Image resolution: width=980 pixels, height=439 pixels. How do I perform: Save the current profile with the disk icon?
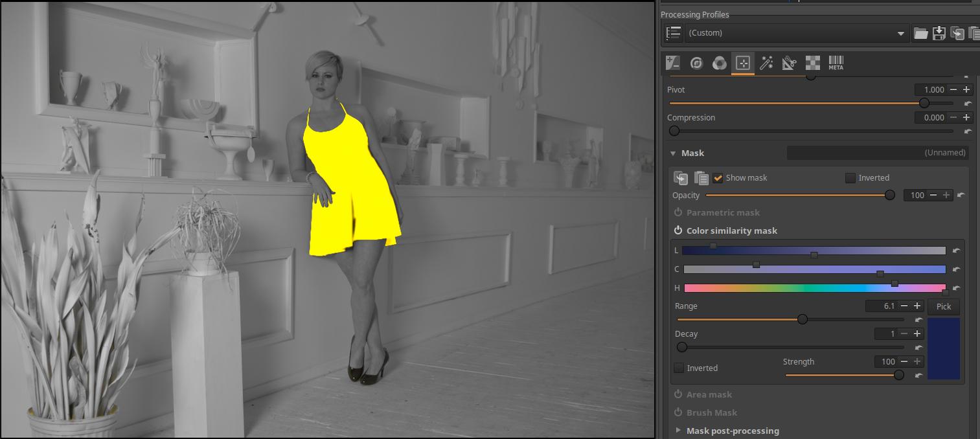tap(939, 34)
